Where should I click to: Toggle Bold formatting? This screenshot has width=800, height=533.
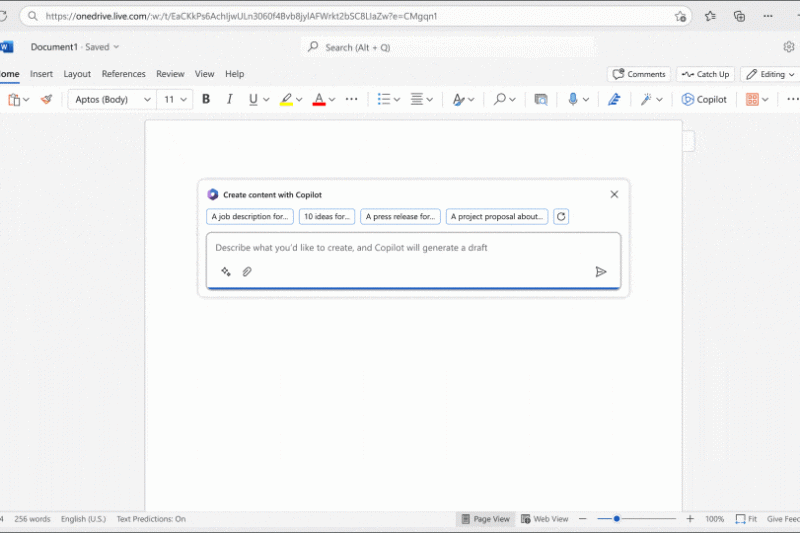coord(206,99)
